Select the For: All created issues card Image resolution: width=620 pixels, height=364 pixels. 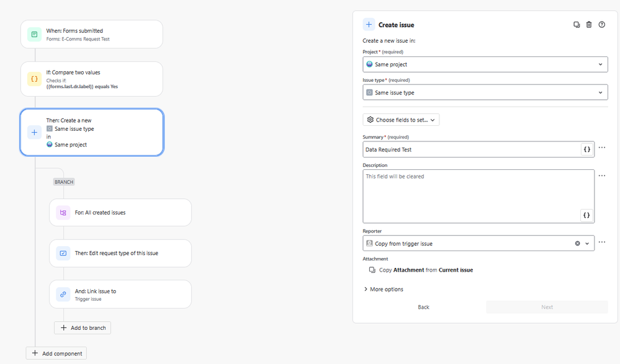(x=120, y=213)
